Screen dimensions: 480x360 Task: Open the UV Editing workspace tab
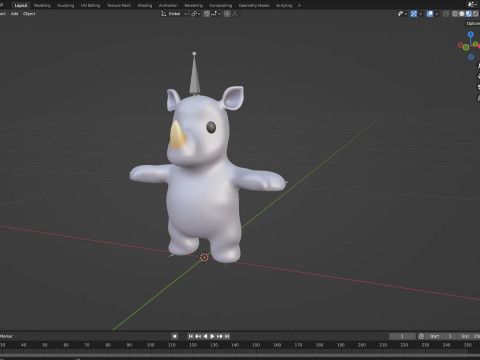pos(90,5)
